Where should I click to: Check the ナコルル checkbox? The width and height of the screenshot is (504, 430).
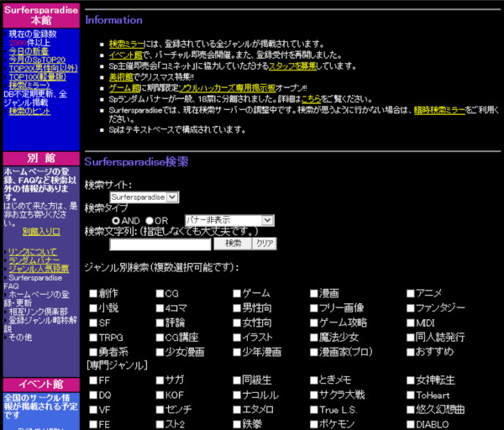pyautogui.click(x=237, y=395)
